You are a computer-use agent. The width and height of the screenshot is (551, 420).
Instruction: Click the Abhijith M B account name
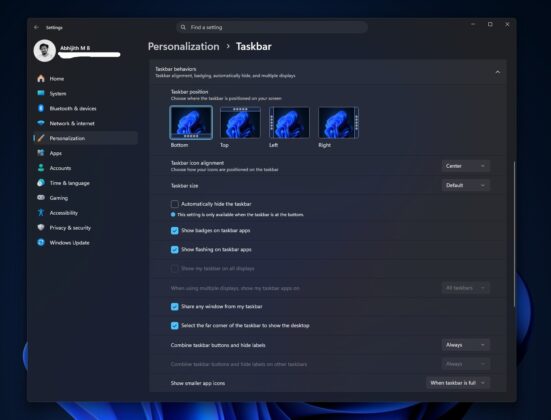pos(75,48)
